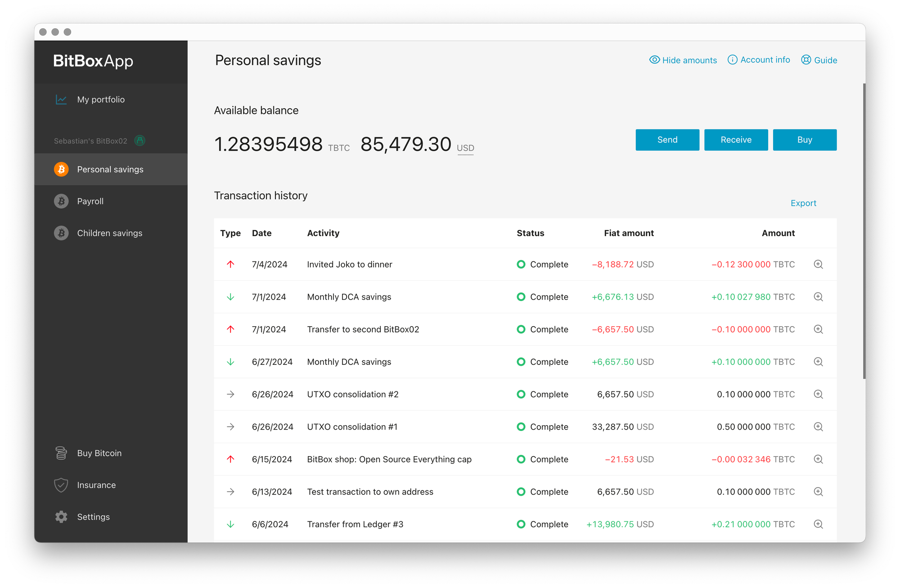Click the green device badge beside Sebastian's BitBox02
This screenshot has height=588, width=900.
pyautogui.click(x=140, y=141)
